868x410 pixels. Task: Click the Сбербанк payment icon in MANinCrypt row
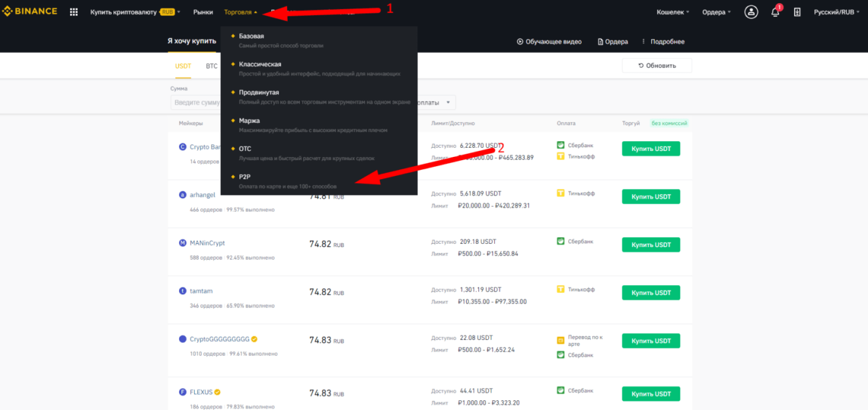click(x=561, y=241)
